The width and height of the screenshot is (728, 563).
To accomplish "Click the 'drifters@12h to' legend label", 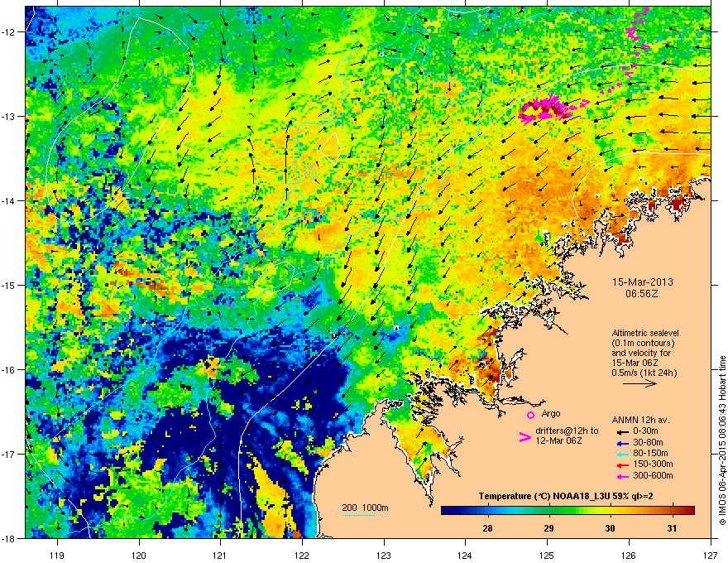I will pos(567,431).
